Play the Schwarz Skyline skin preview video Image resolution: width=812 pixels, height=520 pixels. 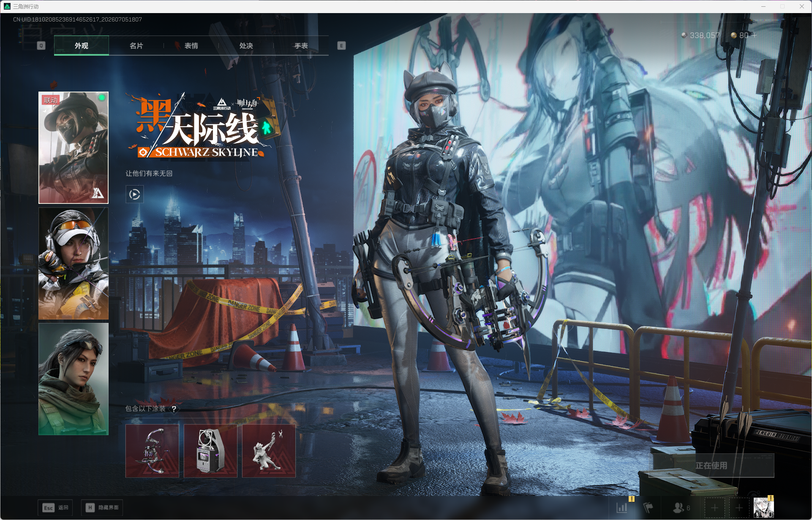(135, 195)
